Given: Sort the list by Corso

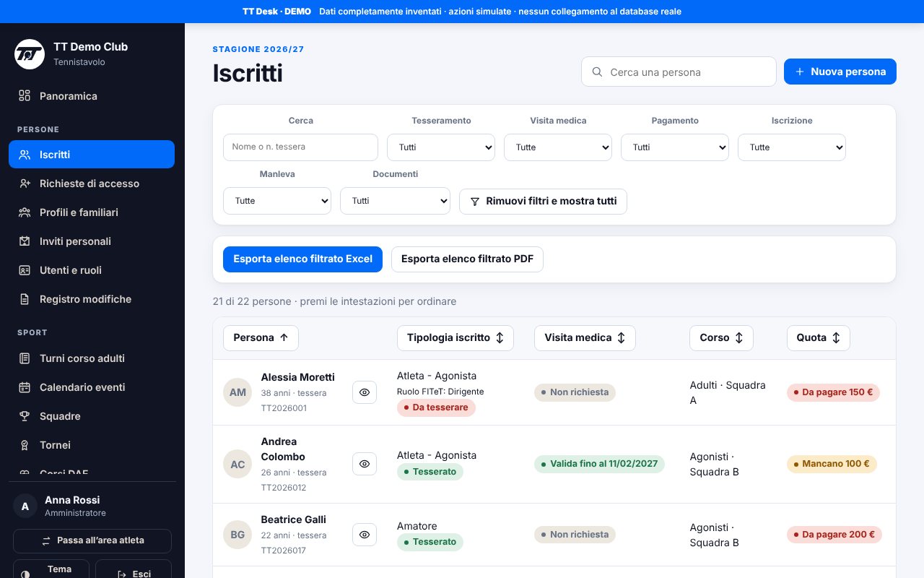Looking at the screenshot, I should (721, 338).
